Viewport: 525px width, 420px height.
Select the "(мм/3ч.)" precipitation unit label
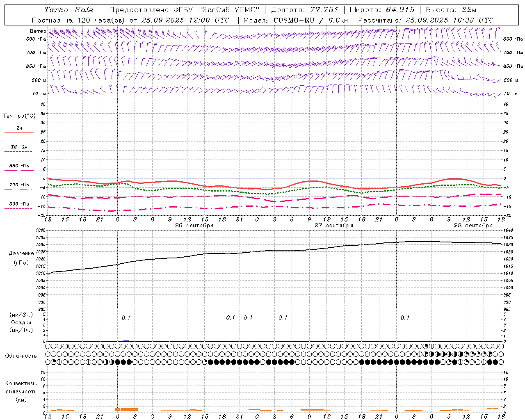point(21,315)
